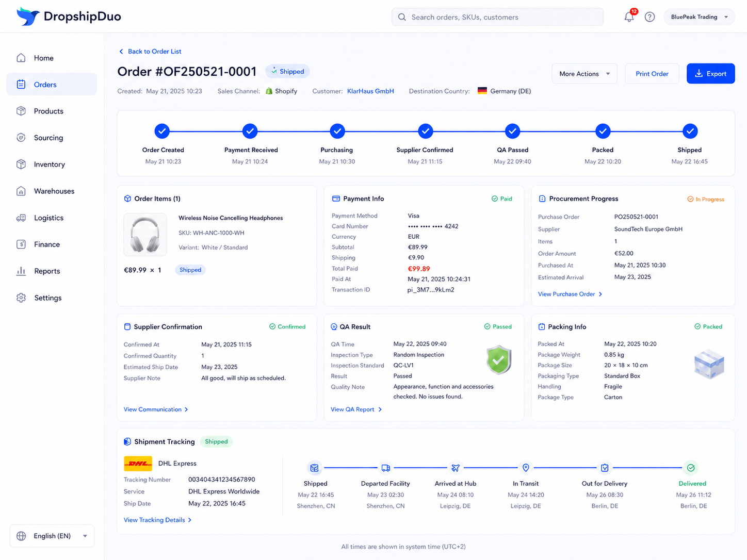The height and width of the screenshot is (560, 747).
Task: Select Orders in the sidebar menu
Action: point(52,85)
